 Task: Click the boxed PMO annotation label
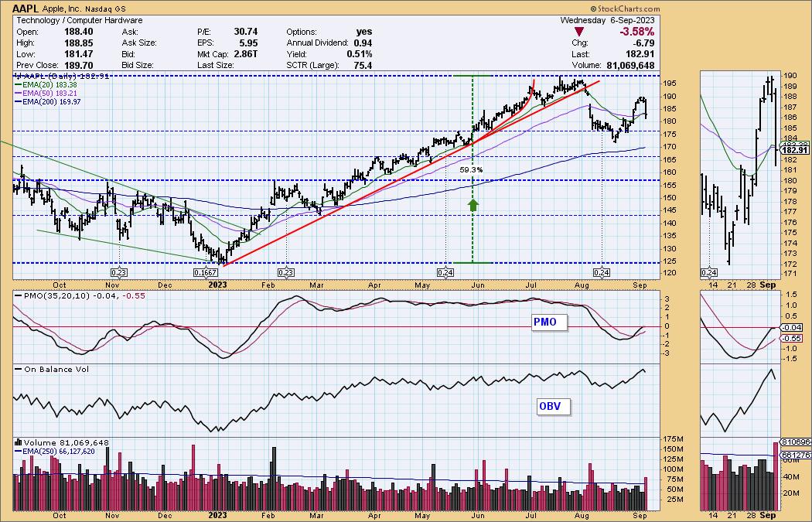pyautogui.click(x=549, y=322)
